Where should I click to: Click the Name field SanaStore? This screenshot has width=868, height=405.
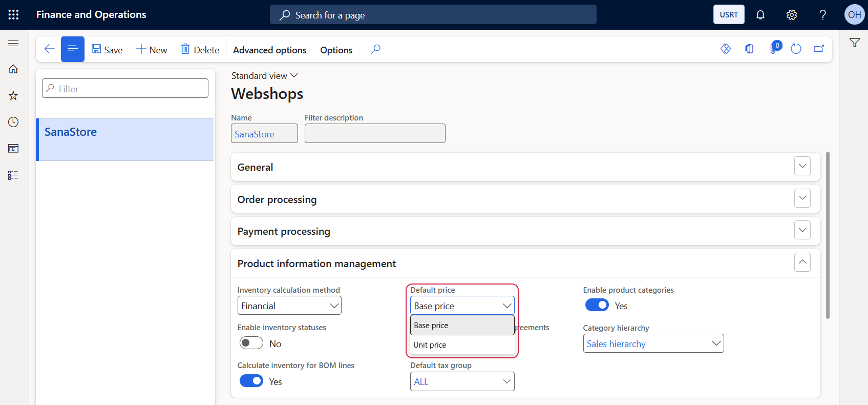coord(264,133)
